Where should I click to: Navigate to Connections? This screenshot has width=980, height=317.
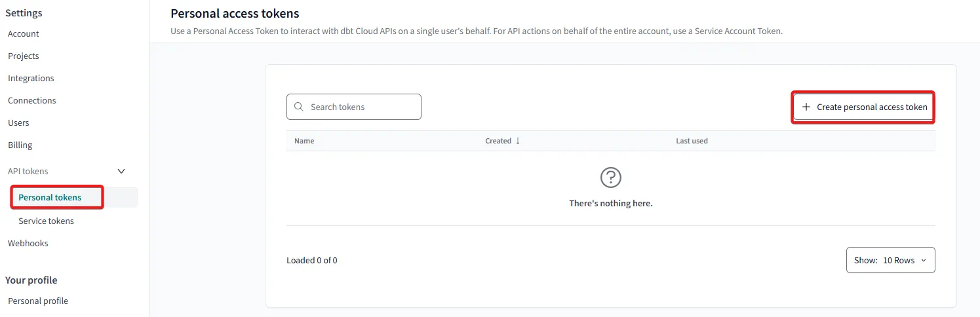click(32, 100)
